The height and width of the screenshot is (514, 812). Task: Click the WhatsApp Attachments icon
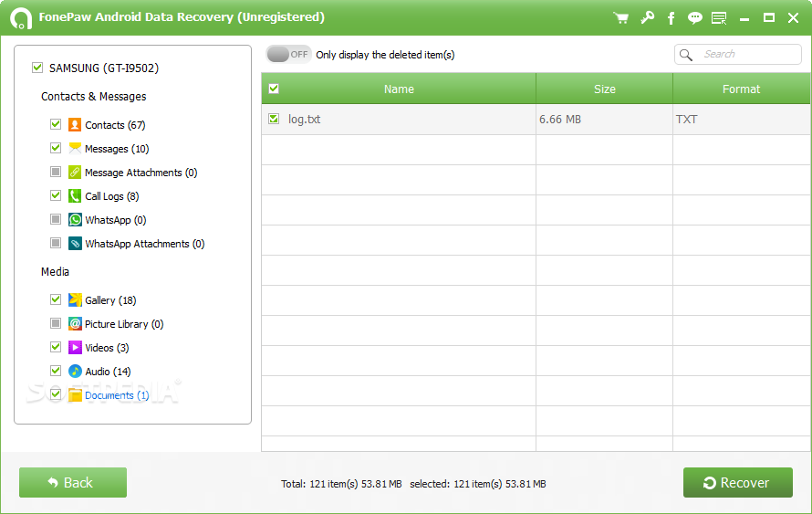point(75,244)
